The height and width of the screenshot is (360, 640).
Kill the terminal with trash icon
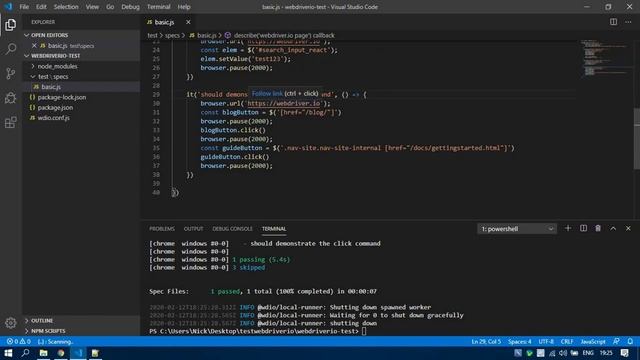[x=598, y=229]
